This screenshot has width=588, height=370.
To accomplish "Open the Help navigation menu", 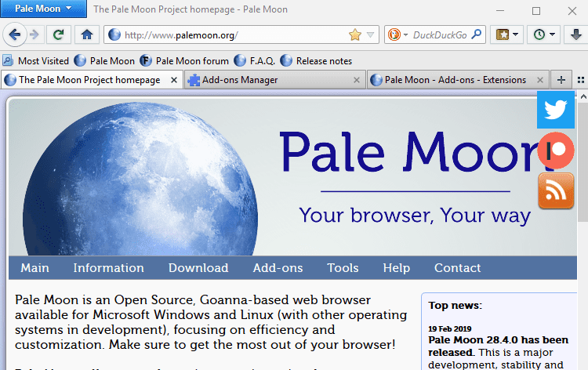I will click(397, 267).
